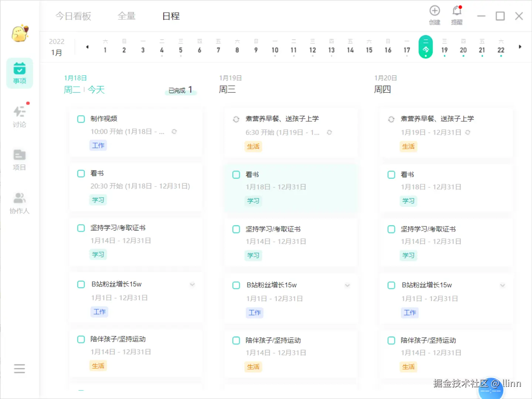Click the user avatar at top left
The height and width of the screenshot is (399, 532).
(x=20, y=34)
